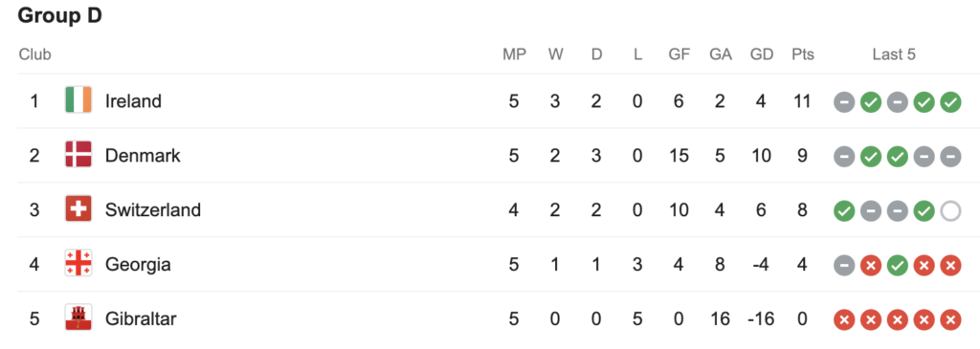980x349 pixels.
Task: Open Ireland's first grey draw icon
Action: [x=844, y=101]
